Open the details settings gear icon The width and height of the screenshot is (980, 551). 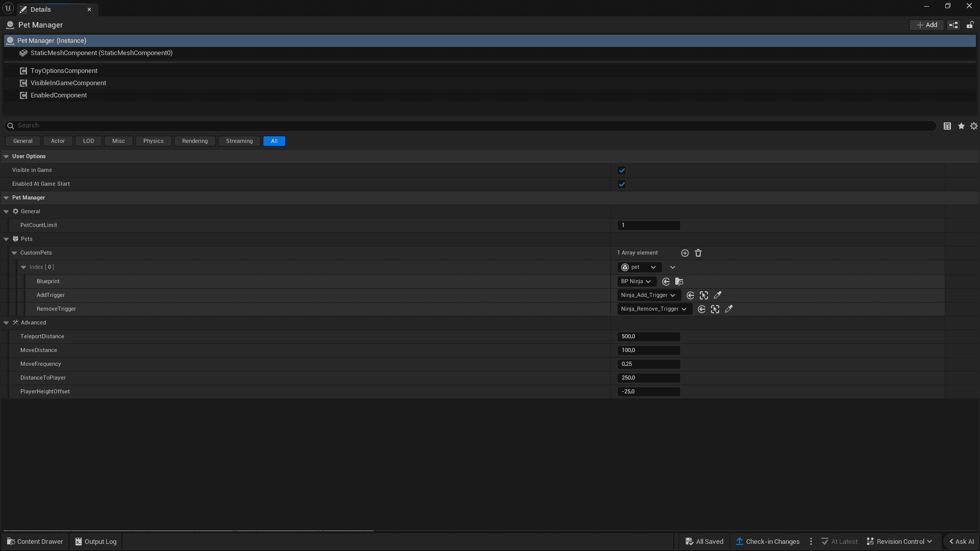click(974, 126)
